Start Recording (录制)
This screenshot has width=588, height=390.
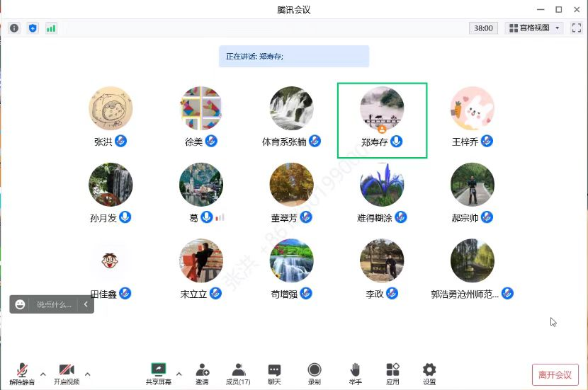coord(314,374)
